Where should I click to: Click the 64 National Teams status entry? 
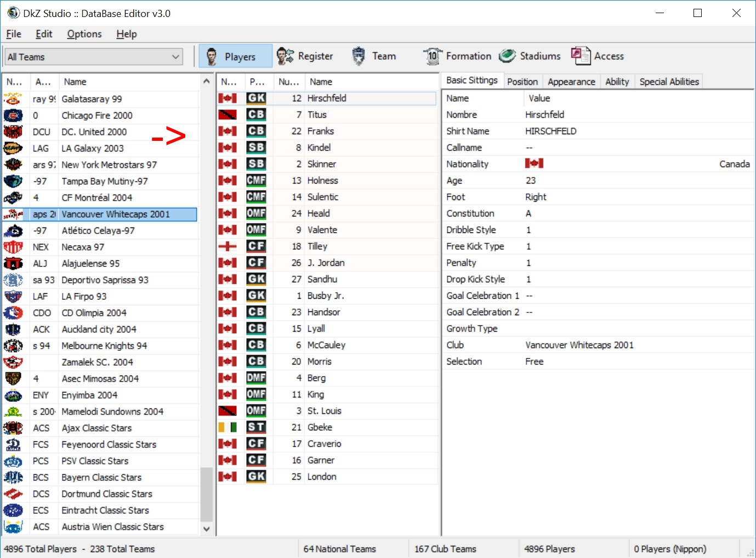[x=339, y=549]
